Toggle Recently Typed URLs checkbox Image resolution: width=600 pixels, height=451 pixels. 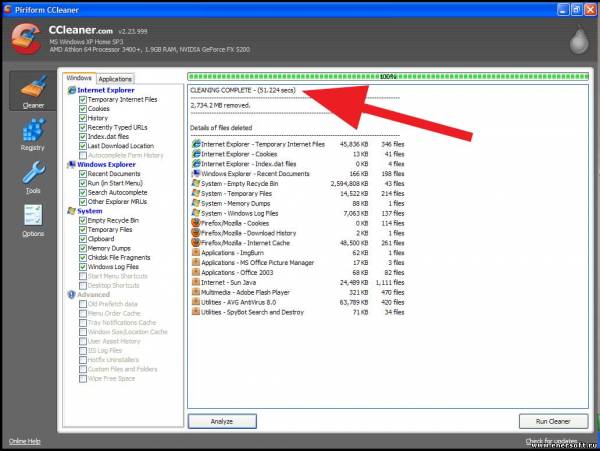click(x=83, y=127)
